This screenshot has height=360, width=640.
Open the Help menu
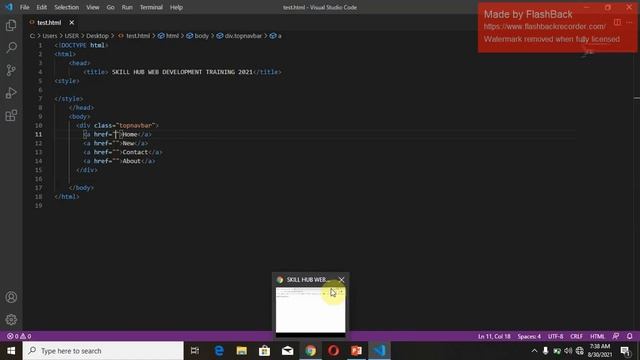pos(176,7)
